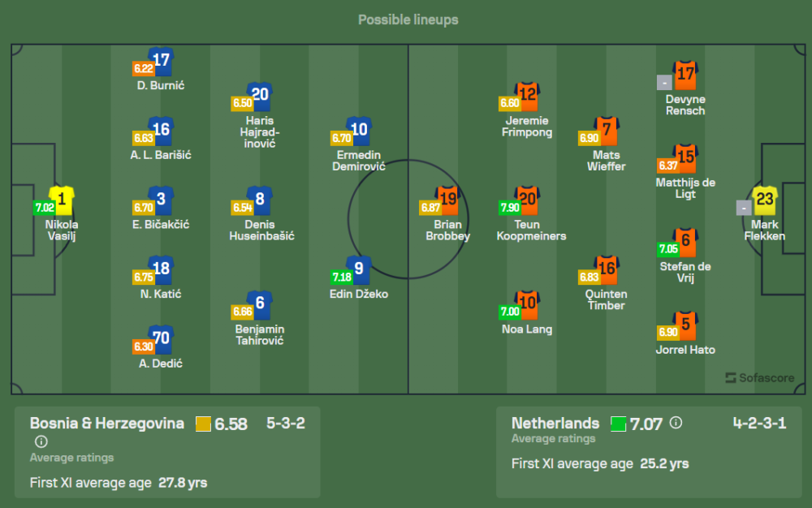
Task: Click Jeremie Frimpong's number 12 jersey
Action: (527, 97)
